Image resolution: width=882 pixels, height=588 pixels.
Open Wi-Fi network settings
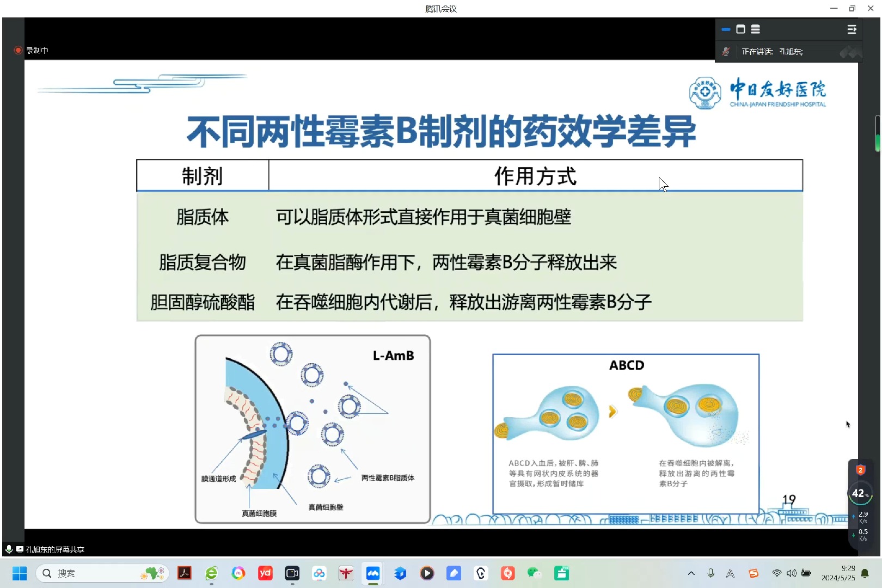(777, 573)
